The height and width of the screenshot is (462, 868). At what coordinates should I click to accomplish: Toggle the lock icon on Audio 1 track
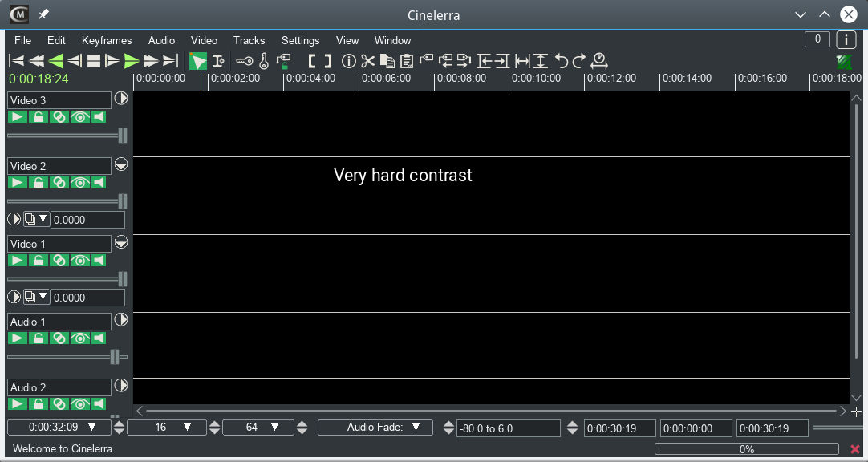click(38, 338)
